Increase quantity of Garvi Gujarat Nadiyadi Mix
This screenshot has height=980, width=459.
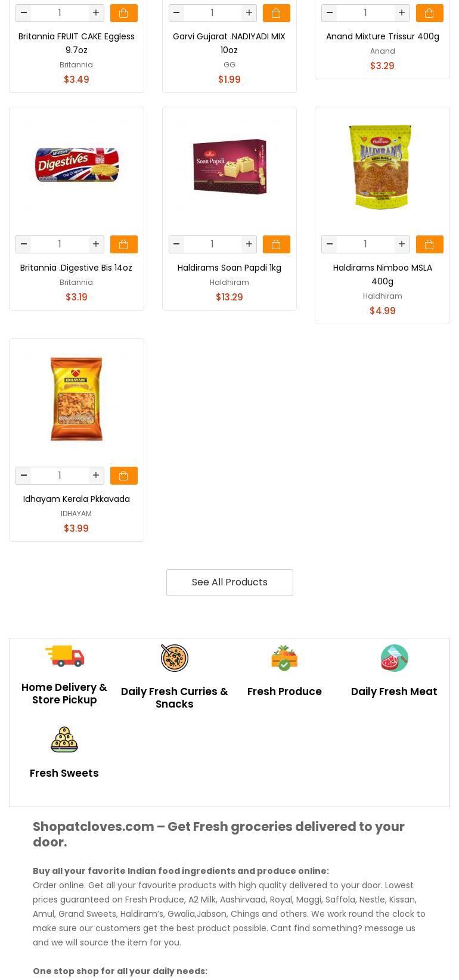(249, 13)
